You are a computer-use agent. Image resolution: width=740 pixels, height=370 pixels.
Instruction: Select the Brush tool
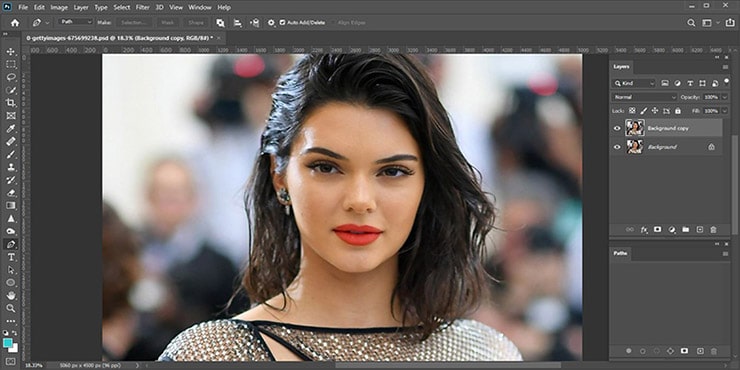pyautogui.click(x=11, y=154)
